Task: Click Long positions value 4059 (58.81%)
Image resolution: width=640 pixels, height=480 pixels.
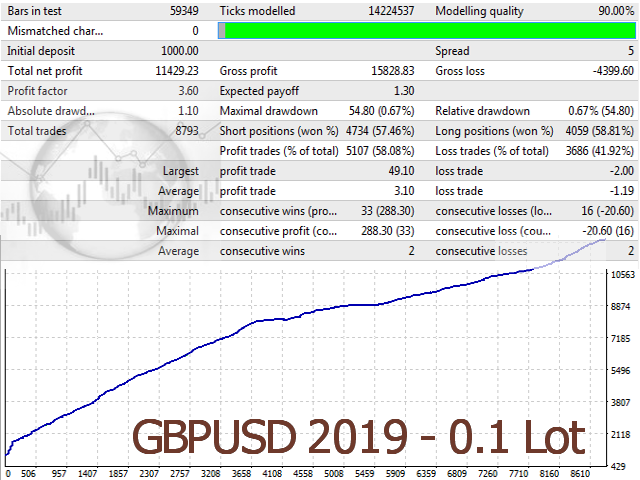Action: point(600,131)
